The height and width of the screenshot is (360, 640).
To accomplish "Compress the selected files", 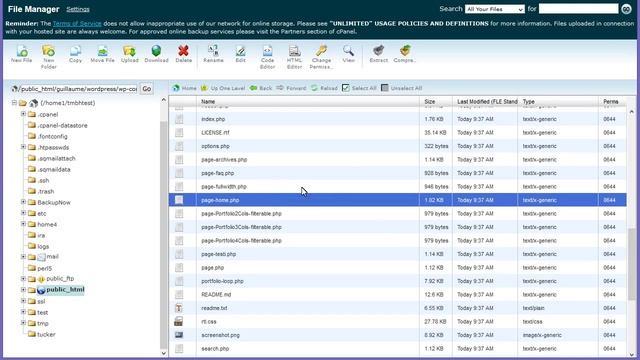I will (405, 54).
